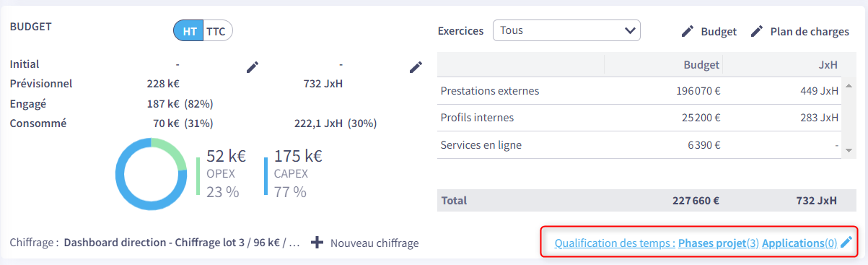Edit the Initial JxH value with pencil icon
868x265 pixels.
tap(416, 67)
